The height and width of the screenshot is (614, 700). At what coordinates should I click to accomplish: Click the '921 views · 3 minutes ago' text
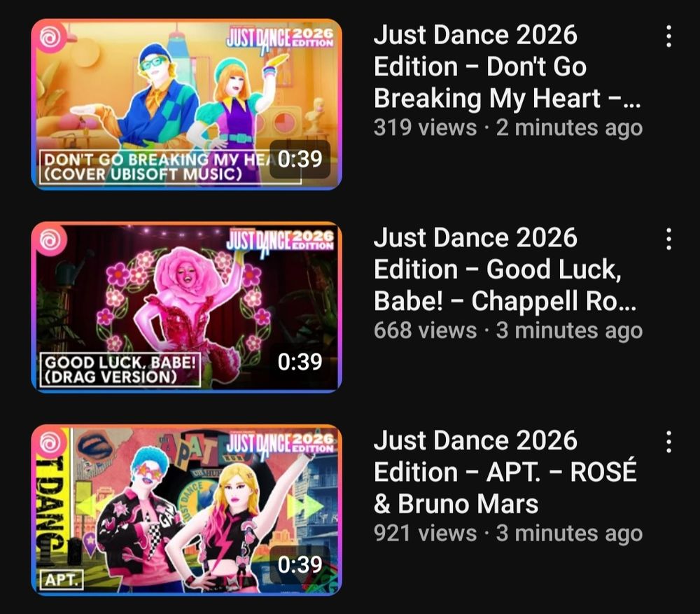tap(508, 533)
